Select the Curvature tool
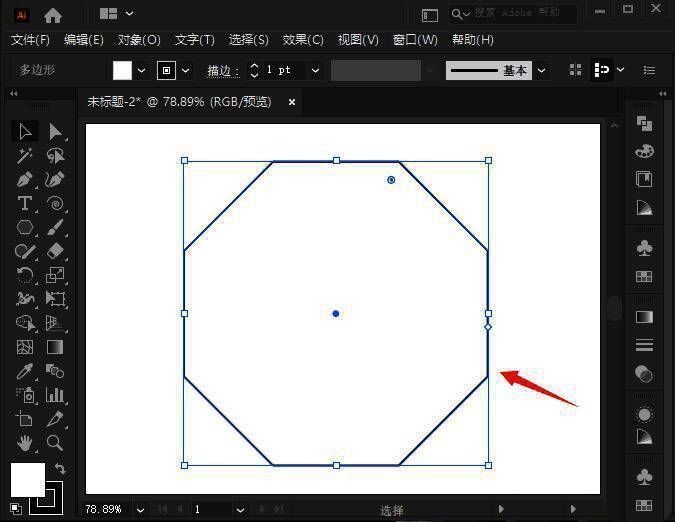Screen dimensions: 675x522 [55, 179]
